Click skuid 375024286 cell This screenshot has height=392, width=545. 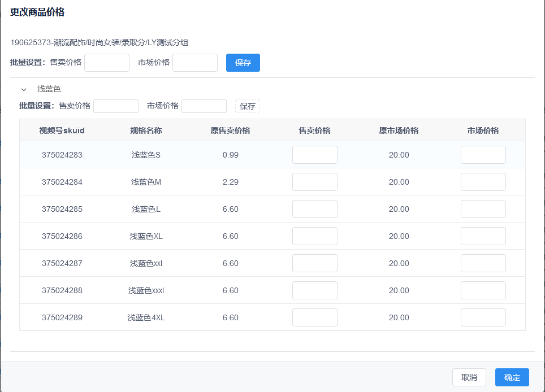62,236
